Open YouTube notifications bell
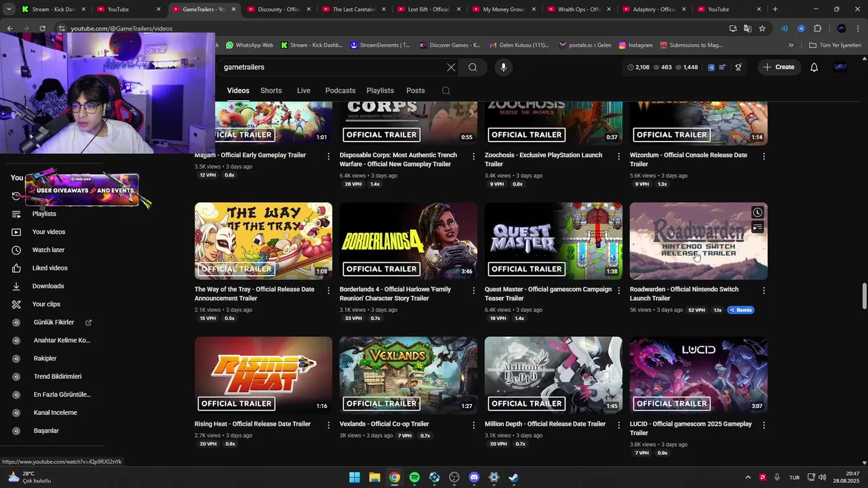The height and width of the screenshot is (488, 868). pyautogui.click(x=814, y=67)
